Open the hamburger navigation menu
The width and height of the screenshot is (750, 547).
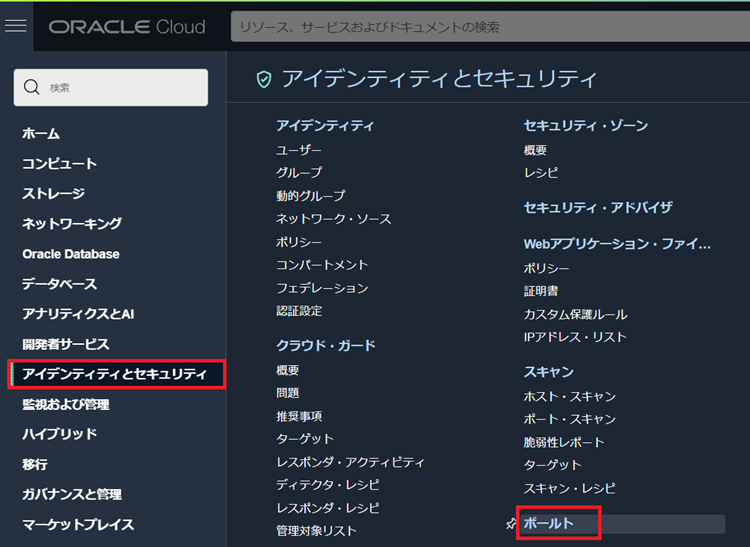pos(16,26)
